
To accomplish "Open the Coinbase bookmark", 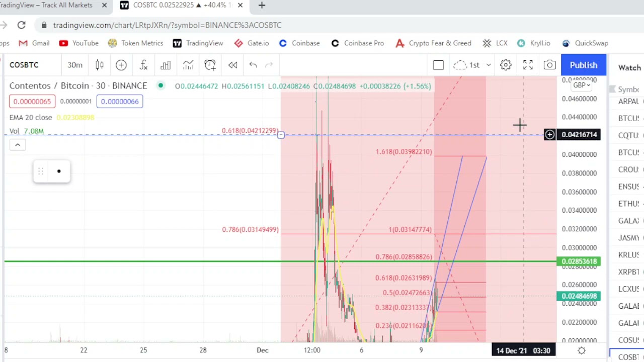I will coord(299,43).
